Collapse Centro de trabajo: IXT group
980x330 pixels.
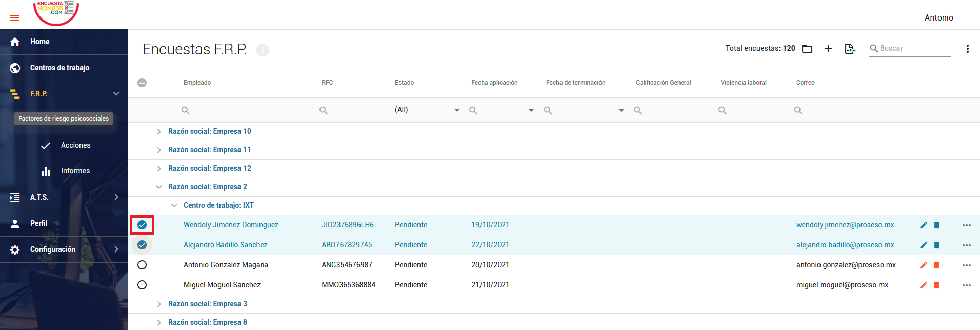[174, 206]
